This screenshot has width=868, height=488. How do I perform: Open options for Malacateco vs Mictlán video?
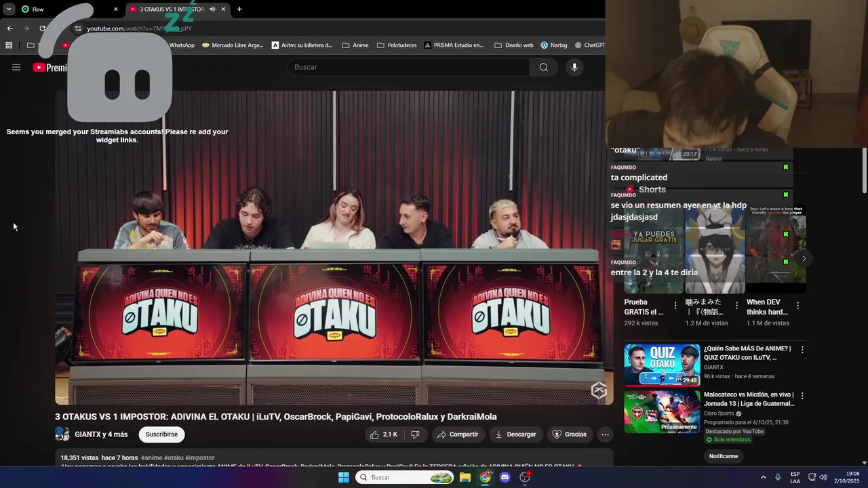[802, 396]
